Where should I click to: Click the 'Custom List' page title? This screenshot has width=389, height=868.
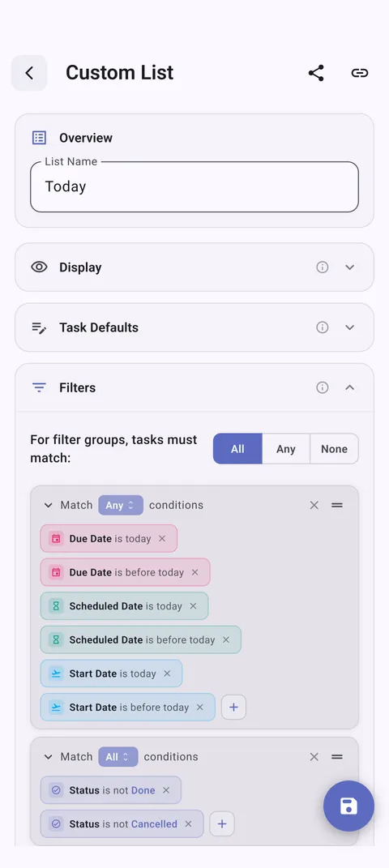pyautogui.click(x=119, y=72)
